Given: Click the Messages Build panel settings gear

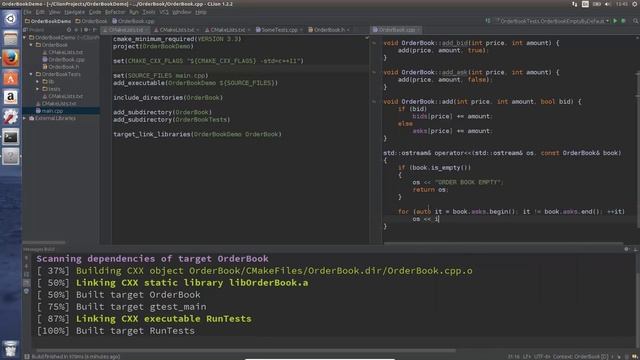Looking at the screenshot, I should pyautogui.click(x=627, y=249).
